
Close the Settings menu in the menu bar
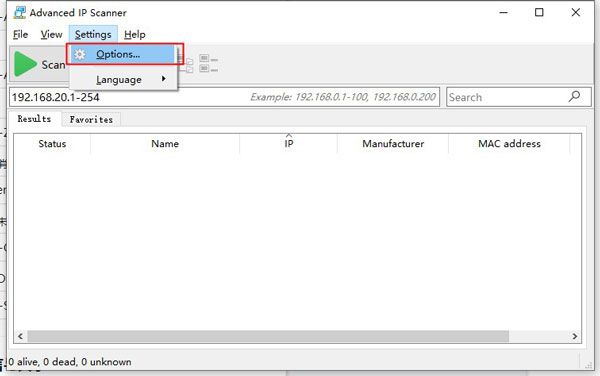point(93,34)
